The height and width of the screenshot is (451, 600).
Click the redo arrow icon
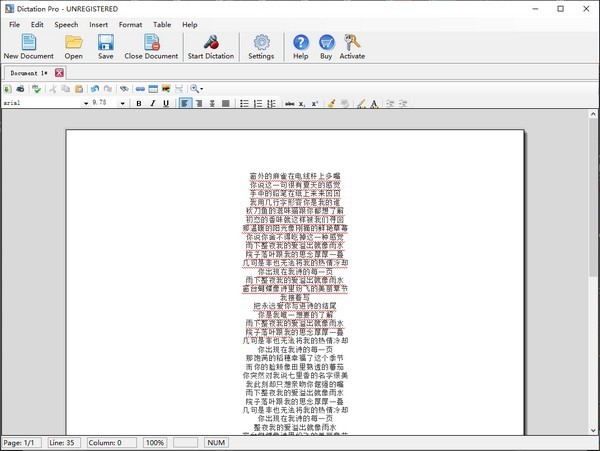(108, 89)
